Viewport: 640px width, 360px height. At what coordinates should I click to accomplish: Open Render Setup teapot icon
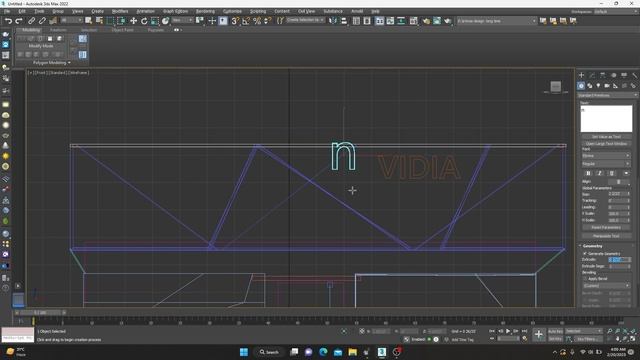click(x=426, y=21)
